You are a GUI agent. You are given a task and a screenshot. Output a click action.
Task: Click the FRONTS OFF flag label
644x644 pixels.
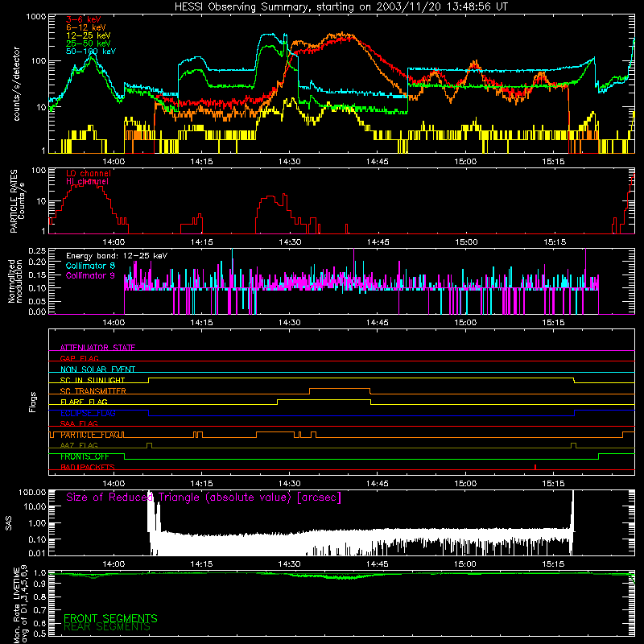pyautogui.click(x=85, y=456)
